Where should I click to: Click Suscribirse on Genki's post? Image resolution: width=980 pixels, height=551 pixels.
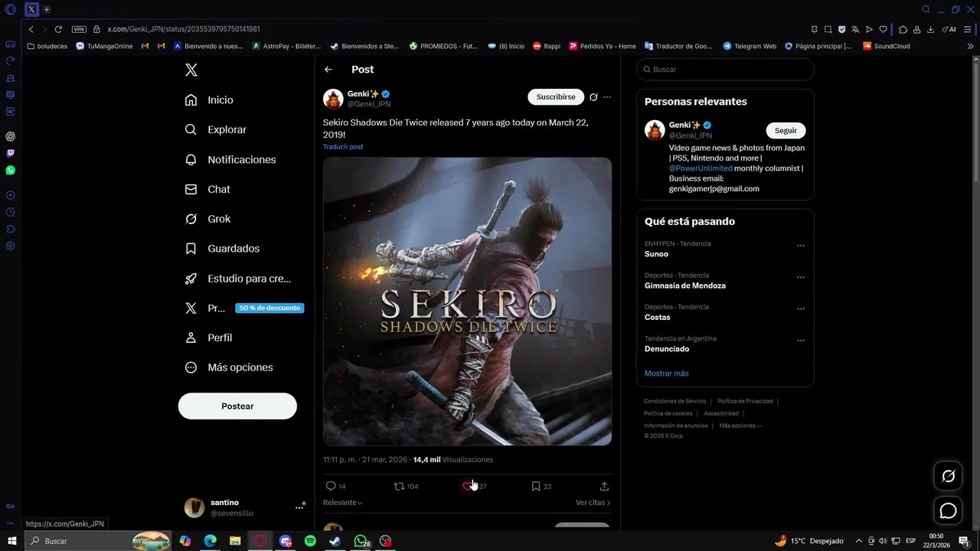(556, 97)
